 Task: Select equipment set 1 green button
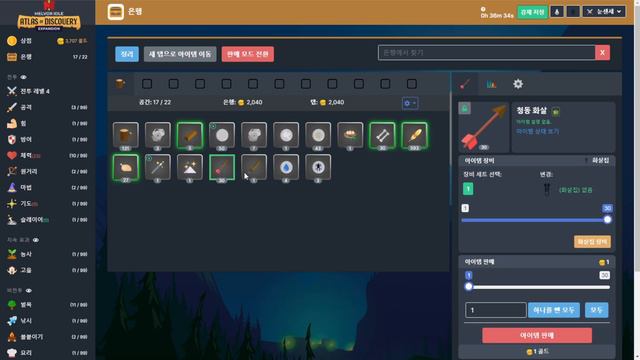pyautogui.click(x=468, y=189)
